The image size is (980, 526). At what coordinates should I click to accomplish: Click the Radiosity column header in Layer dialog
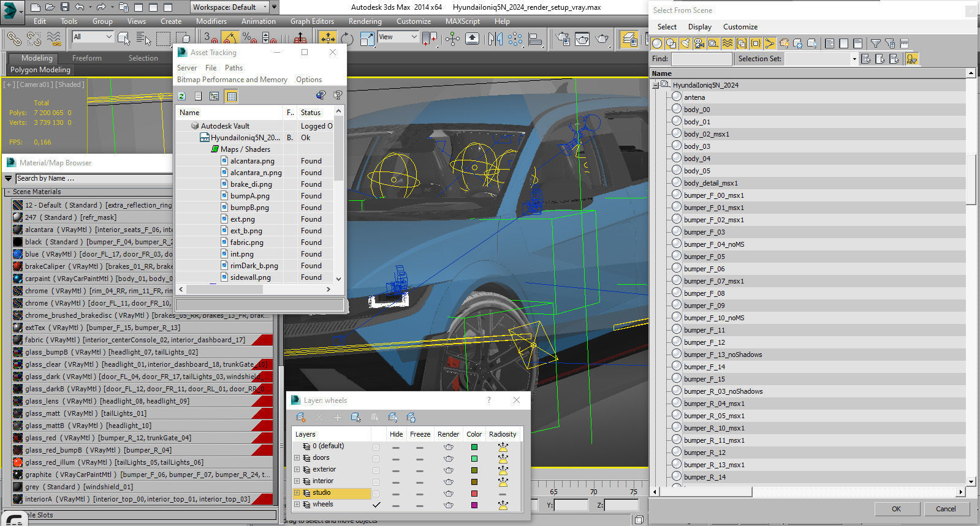pyautogui.click(x=503, y=434)
